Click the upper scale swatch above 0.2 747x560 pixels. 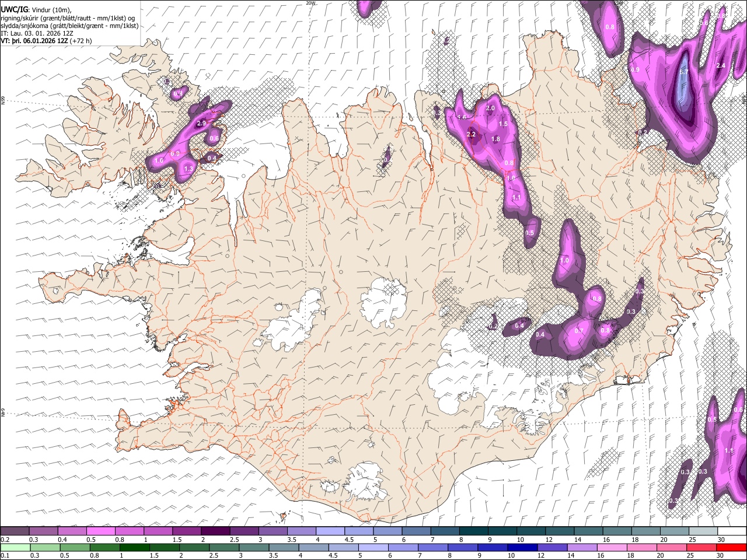(15, 531)
